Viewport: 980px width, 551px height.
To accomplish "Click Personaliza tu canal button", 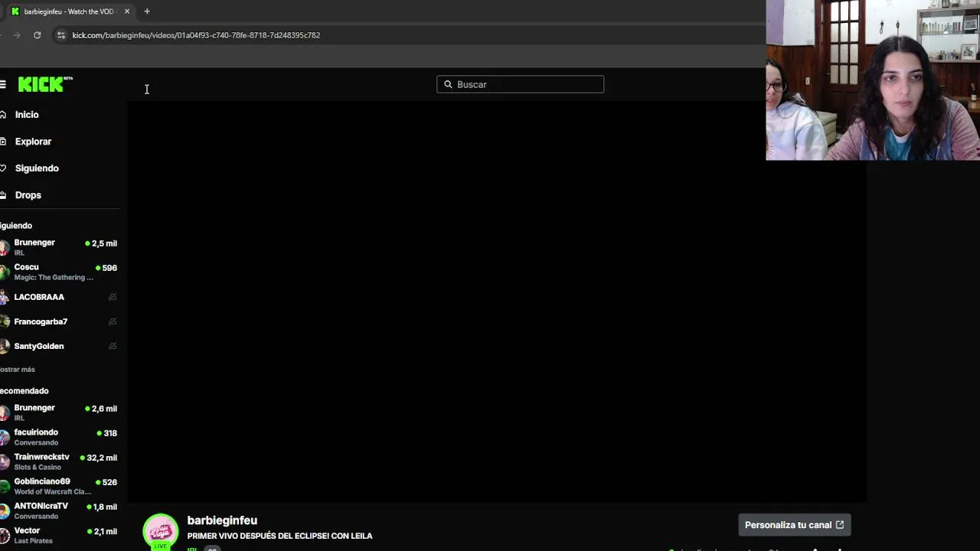I will click(x=795, y=525).
